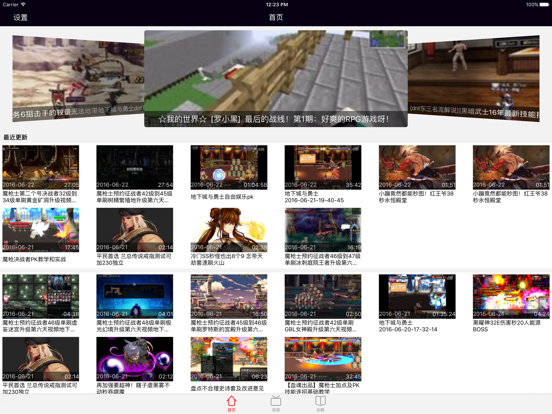
Task: Play the brown-haired girl thumbnail lasting 02:38
Action: click(229, 230)
